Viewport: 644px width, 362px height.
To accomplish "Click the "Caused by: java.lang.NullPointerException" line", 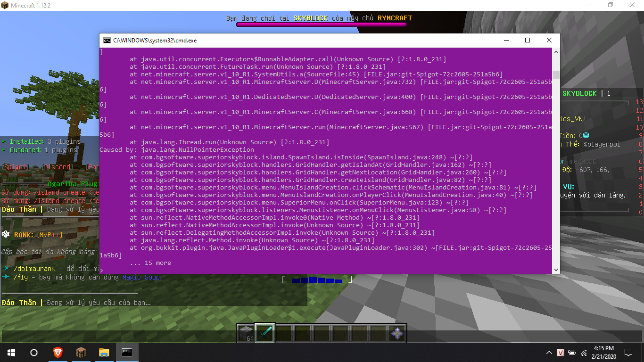I will [177, 149].
